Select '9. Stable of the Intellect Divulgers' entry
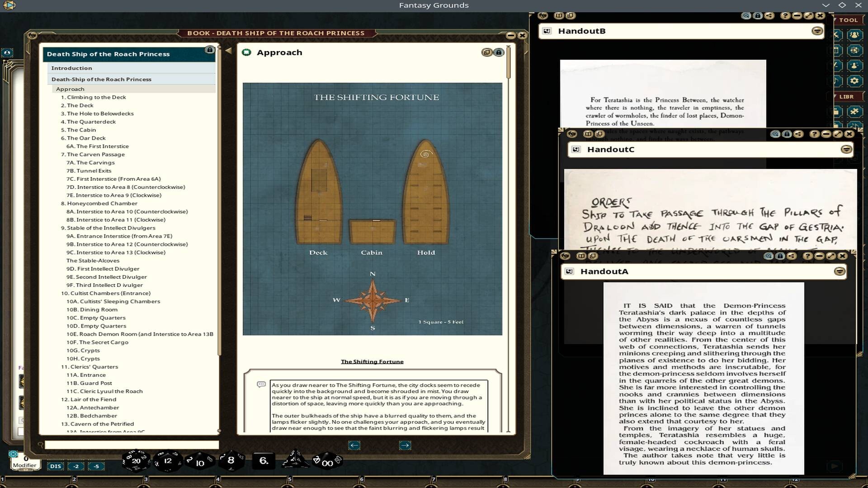Viewport: 868px width, 488px height. tap(108, 228)
